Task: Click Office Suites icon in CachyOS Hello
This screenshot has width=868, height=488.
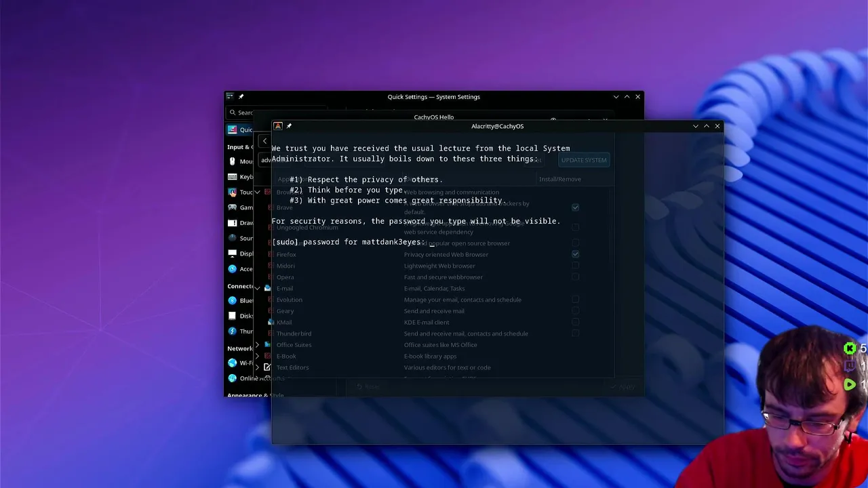Action: click(267, 344)
